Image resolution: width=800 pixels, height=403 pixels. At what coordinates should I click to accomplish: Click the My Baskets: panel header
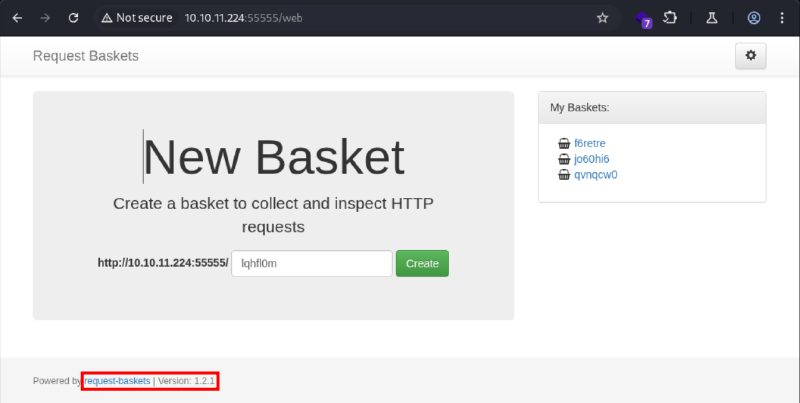point(652,108)
